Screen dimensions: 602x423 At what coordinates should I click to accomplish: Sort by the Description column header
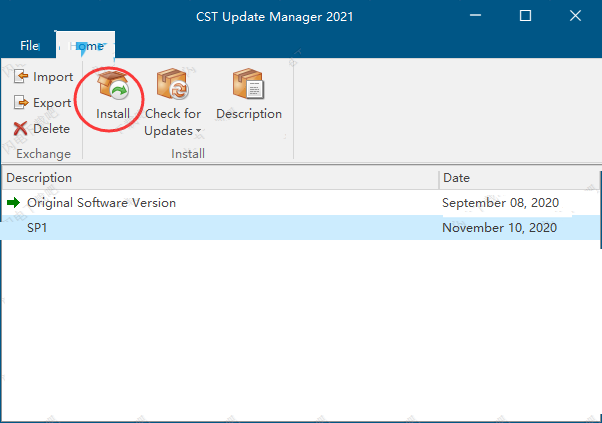[x=220, y=178]
